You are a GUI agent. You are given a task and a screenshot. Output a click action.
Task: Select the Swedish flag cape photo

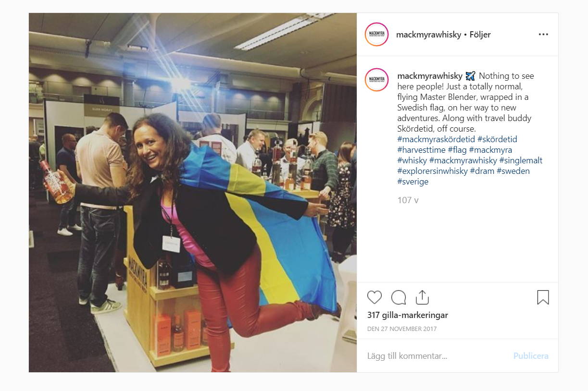point(193,193)
